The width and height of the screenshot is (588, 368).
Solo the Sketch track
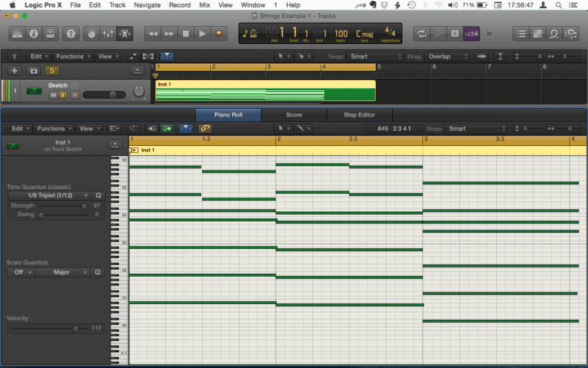(x=63, y=95)
